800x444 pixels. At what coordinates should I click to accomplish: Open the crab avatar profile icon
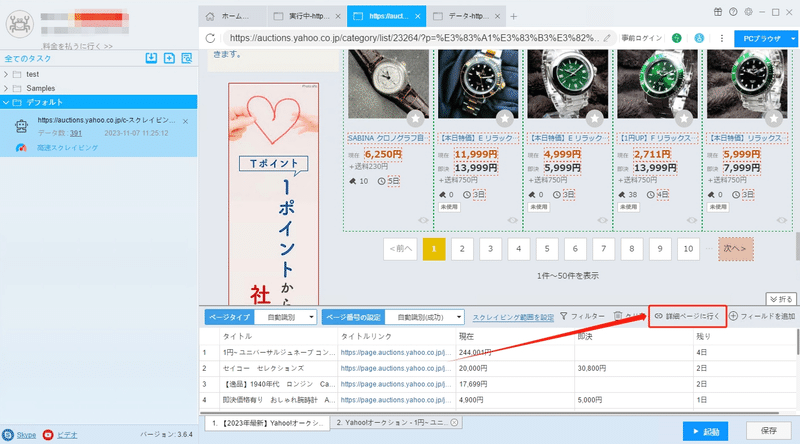19,23
